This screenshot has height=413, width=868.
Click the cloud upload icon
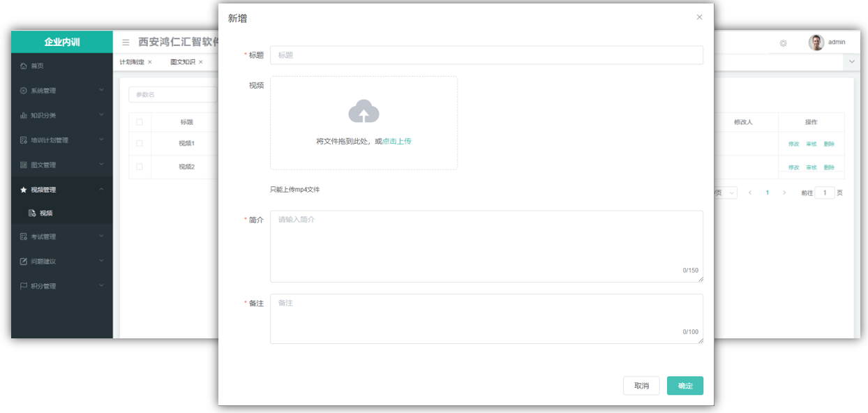[364, 112]
